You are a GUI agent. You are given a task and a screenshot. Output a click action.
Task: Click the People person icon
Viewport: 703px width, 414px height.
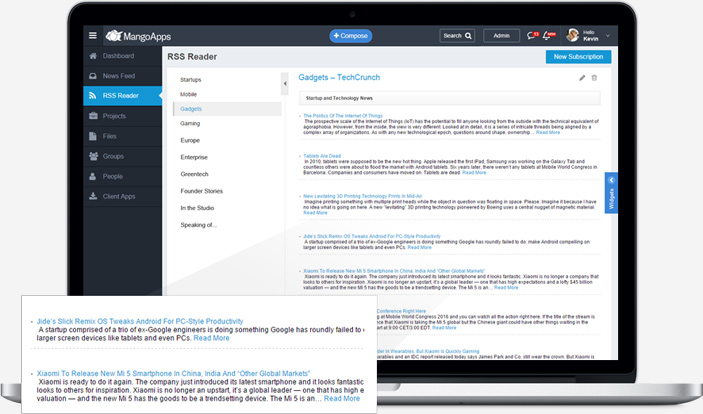click(92, 176)
